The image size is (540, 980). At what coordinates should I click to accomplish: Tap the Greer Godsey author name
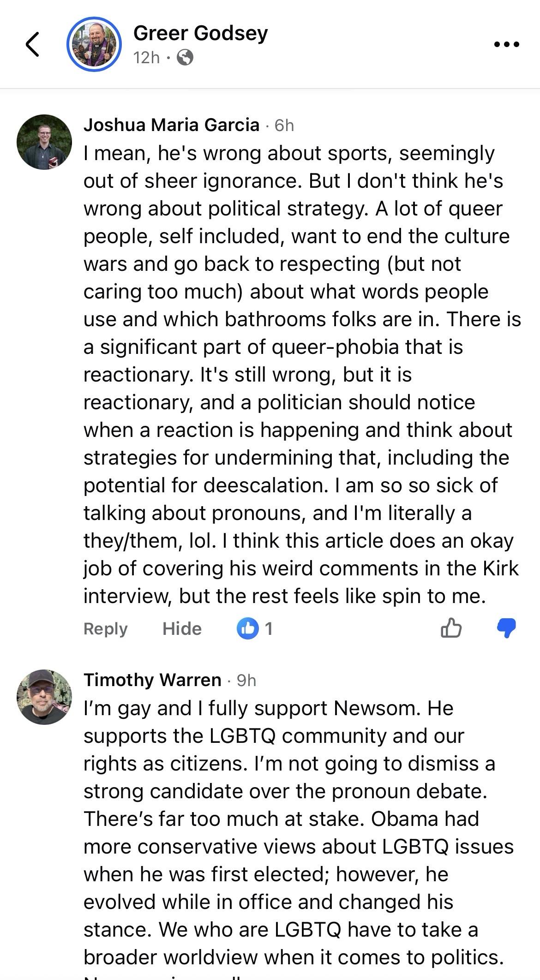pyautogui.click(x=200, y=33)
